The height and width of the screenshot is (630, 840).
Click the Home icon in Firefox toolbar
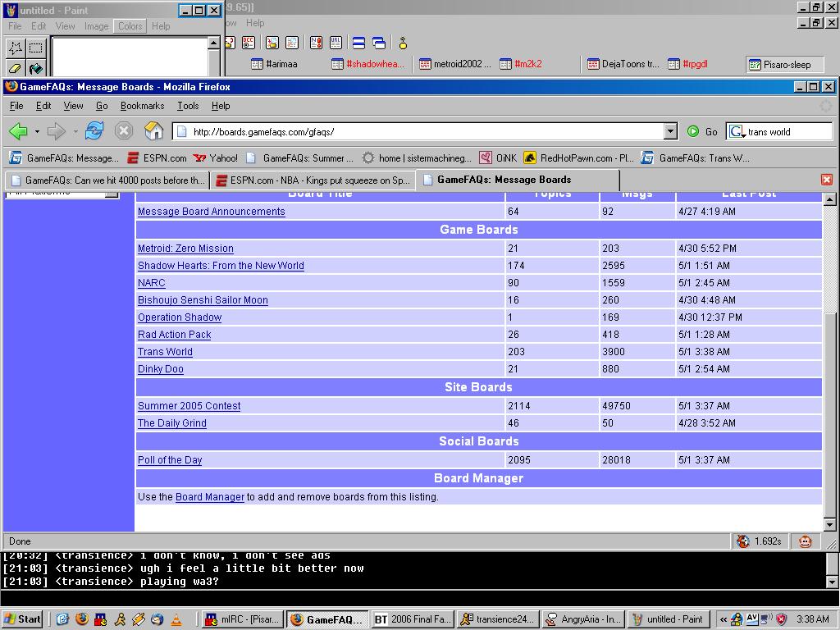(x=153, y=131)
